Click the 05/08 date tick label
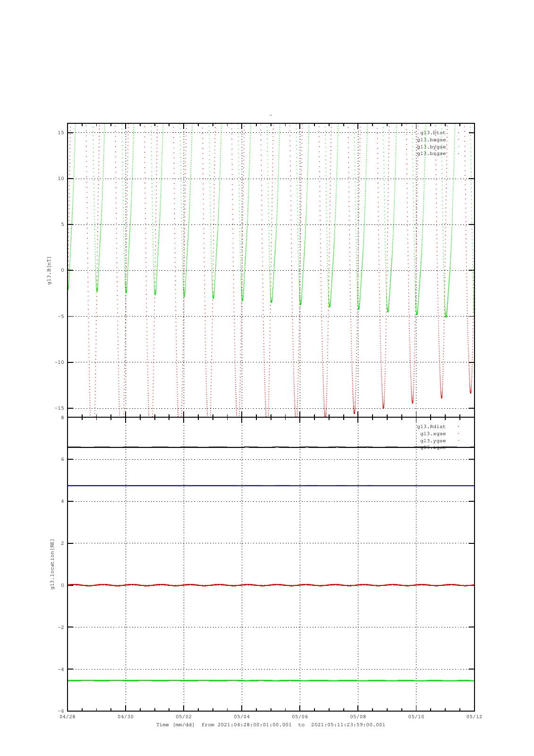The image size is (534, 756). pyautogui.click(x=358, y=717)
